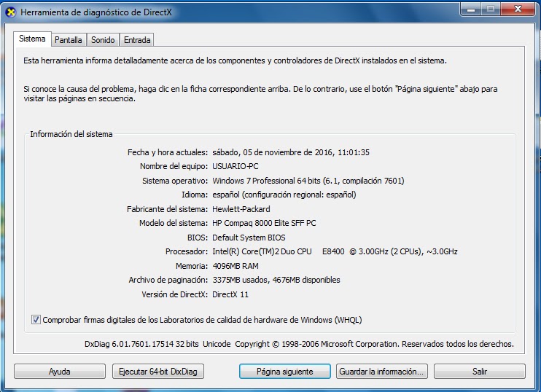Click the 'Versión de DirectX:' label
Viewport: 541px width, 392px height.
click(174, 294)
